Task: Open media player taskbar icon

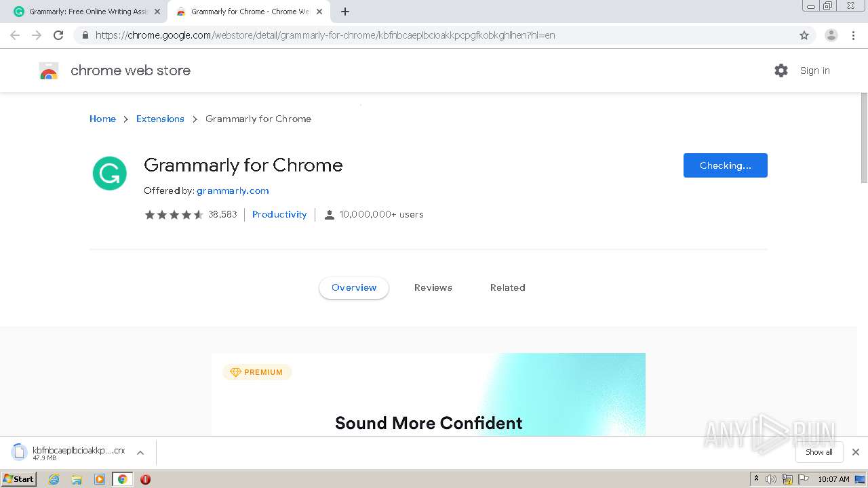Action: coord(100,479)
